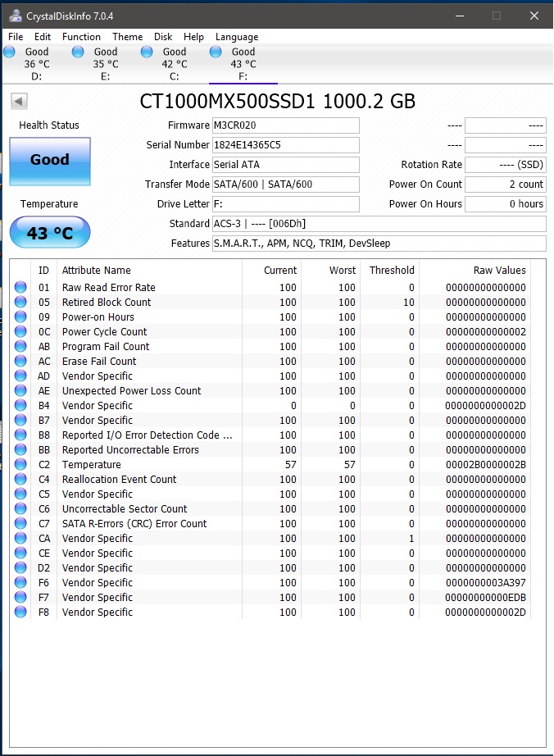554x756 pixels.
Task: Click the previous disk arrow button
Action: [x=19, y=101]
